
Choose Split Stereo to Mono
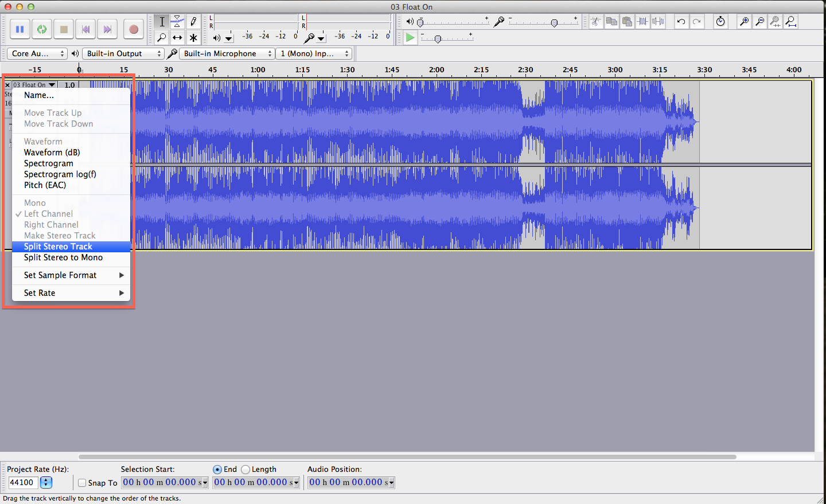[x=71, y=257]
